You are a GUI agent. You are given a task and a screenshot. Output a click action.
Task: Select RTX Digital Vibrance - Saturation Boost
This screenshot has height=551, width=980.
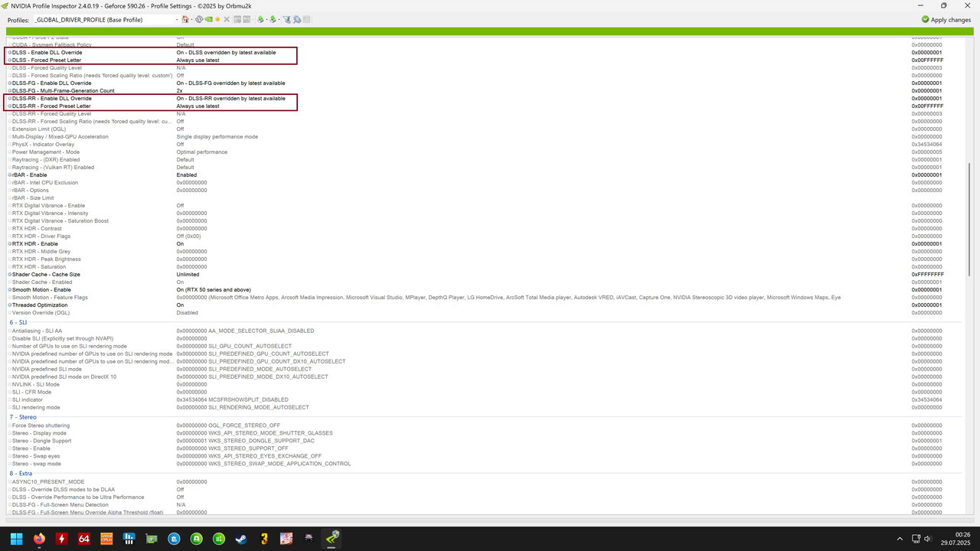coord(60,221)
